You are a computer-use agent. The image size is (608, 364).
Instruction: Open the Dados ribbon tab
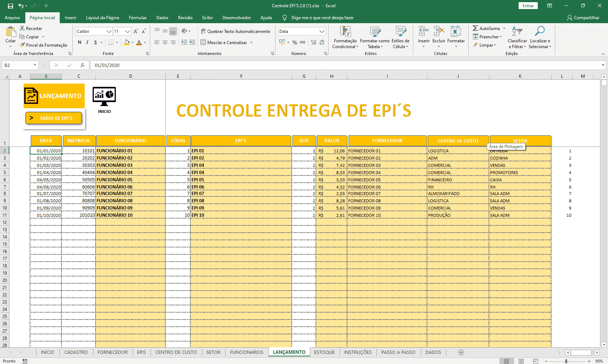tap(162, 18)
